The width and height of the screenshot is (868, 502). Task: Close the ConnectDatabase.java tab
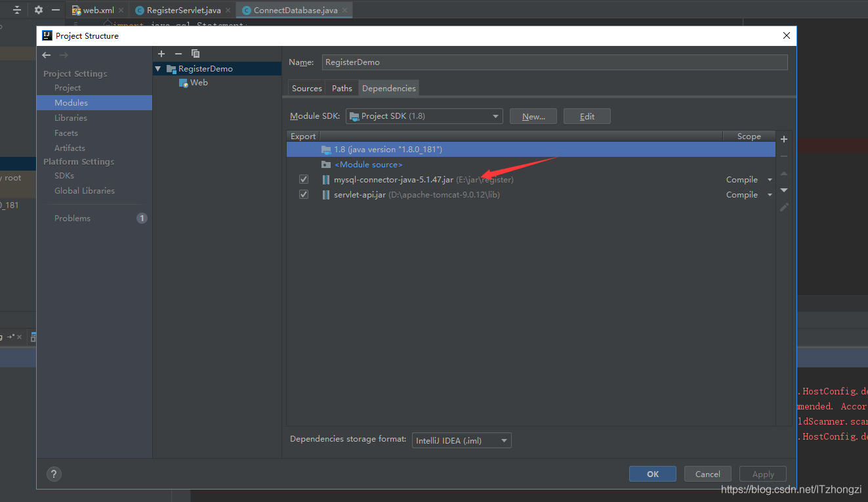coord(345,10)
